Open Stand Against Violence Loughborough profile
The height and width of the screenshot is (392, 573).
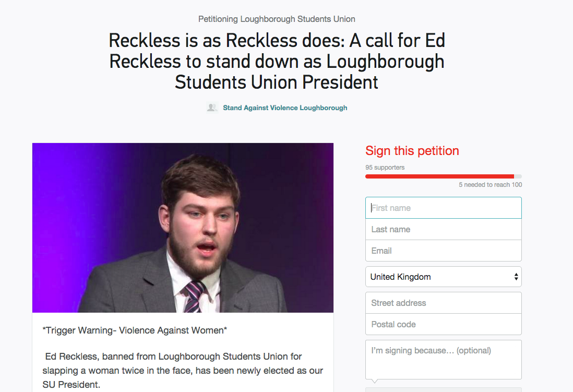tap(285, 108)
